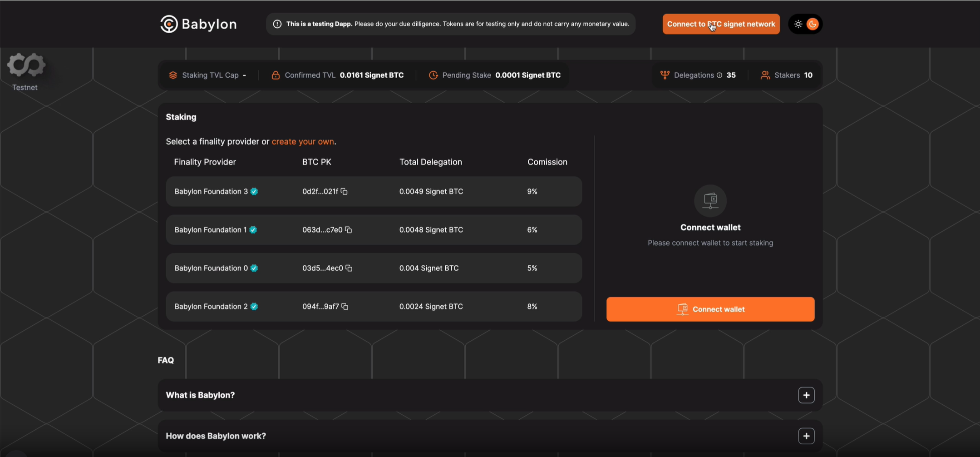Click the verified badge beside Babylon Foundation 3
This screenshot has width=980, height=457.
[254, 191]
